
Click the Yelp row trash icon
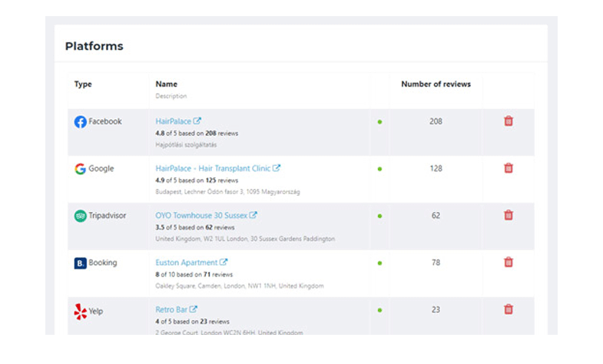[x=508, y=309]
